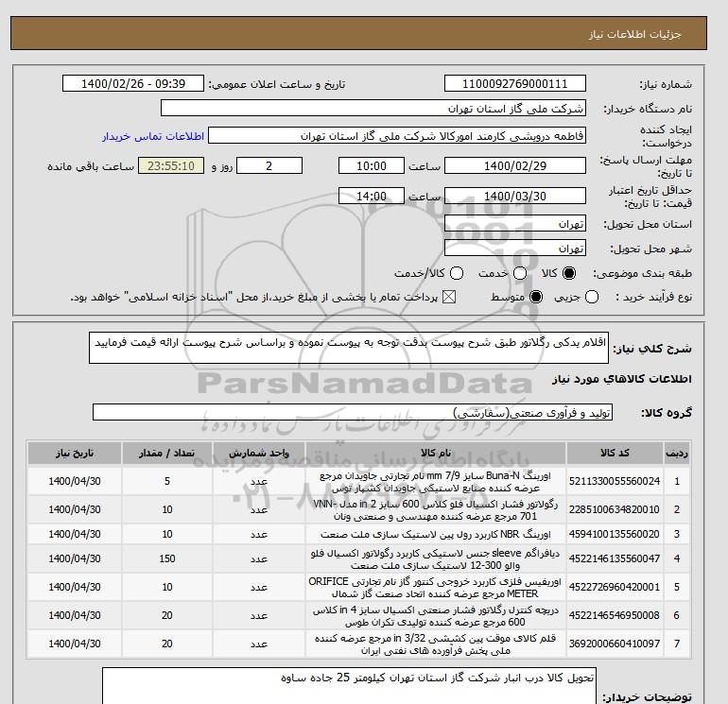728x704 pixels.
Task: Click the ORIFICE METER item name in row 5
Action: pyautogui.click(x=436, y=587)
